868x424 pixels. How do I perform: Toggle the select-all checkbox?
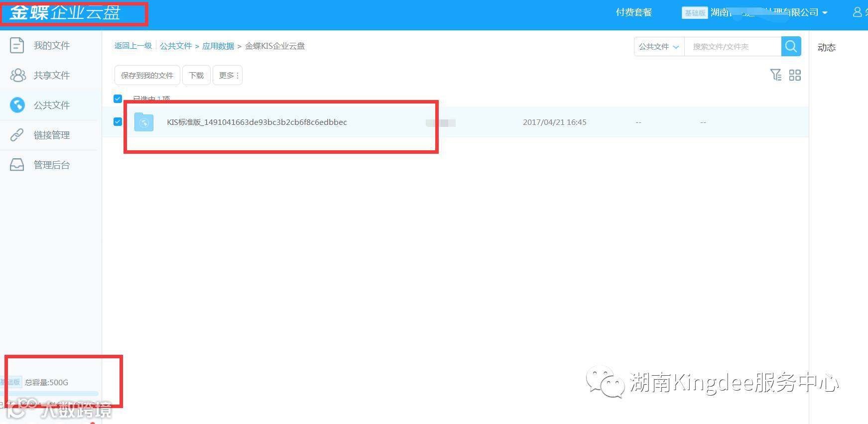point(118,99)
